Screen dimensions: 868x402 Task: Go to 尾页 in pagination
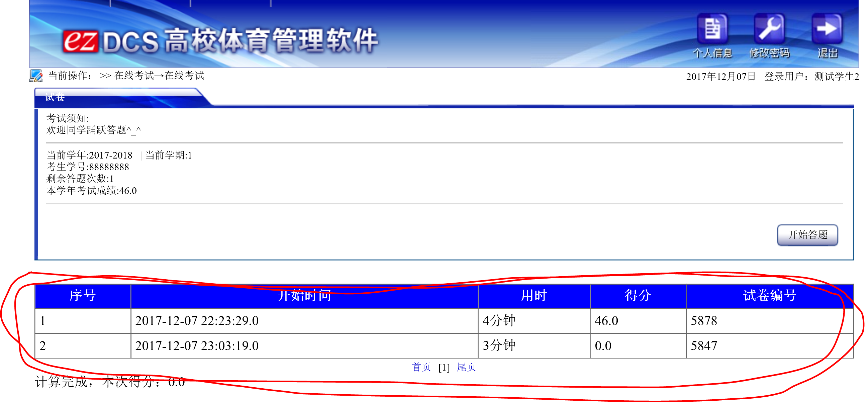click(x=466, y=367)
